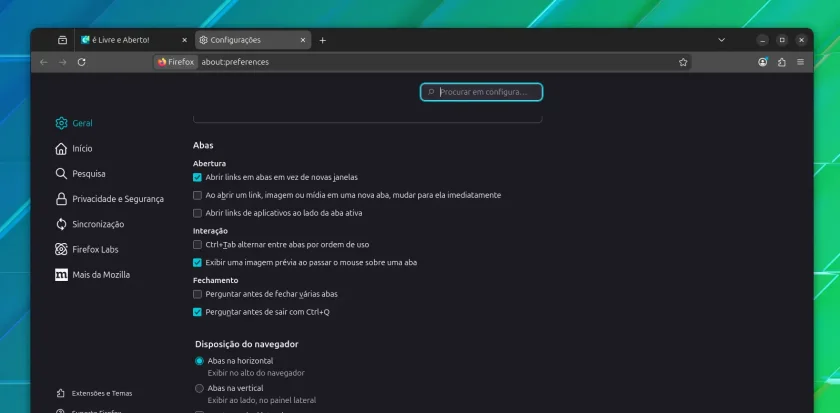Switch to the Configurações tab

click(x=253, y=40)
